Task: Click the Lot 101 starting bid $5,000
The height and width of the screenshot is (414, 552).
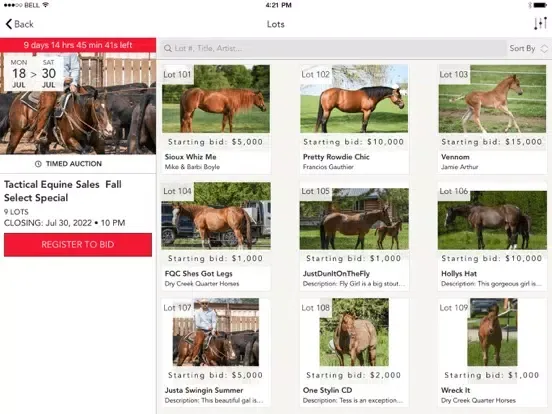Action: tap(215, 142)
